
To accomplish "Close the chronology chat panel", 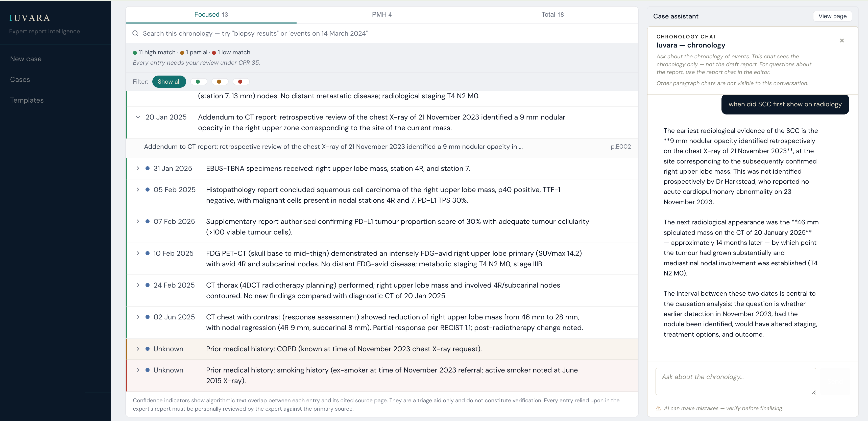I will pyautogui.click(x=842, y=40).
